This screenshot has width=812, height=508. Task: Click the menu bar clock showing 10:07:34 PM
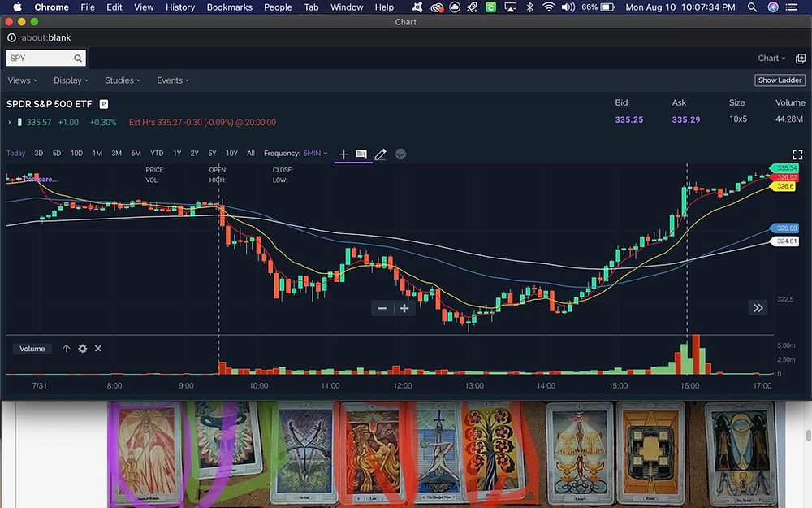point(680,7)
